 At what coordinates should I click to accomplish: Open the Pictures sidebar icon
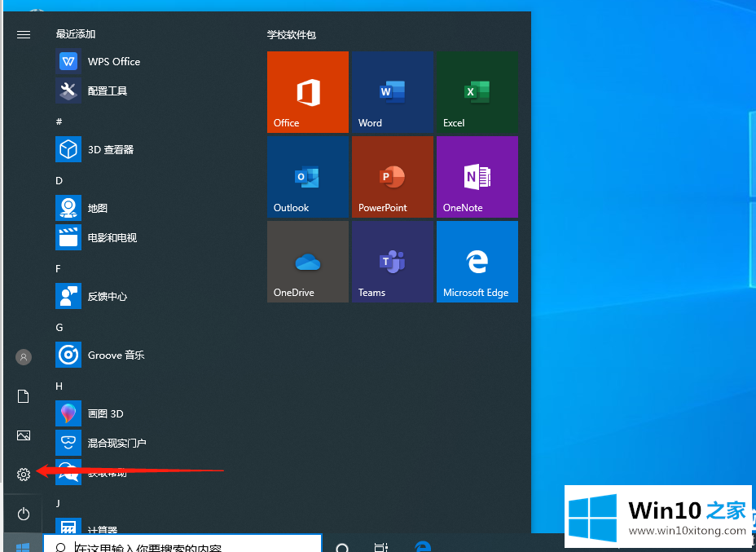point(23,435)
